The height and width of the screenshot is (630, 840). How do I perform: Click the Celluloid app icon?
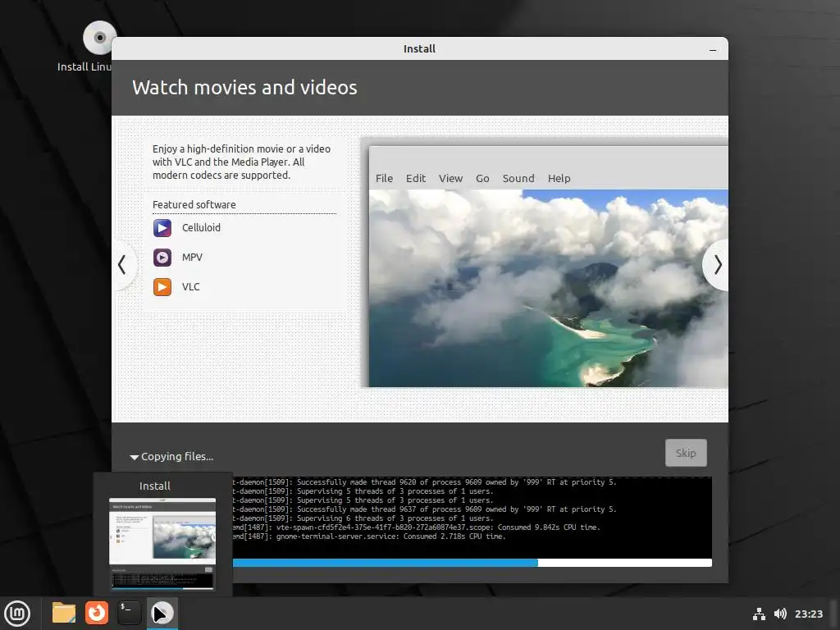click(162, 228)
